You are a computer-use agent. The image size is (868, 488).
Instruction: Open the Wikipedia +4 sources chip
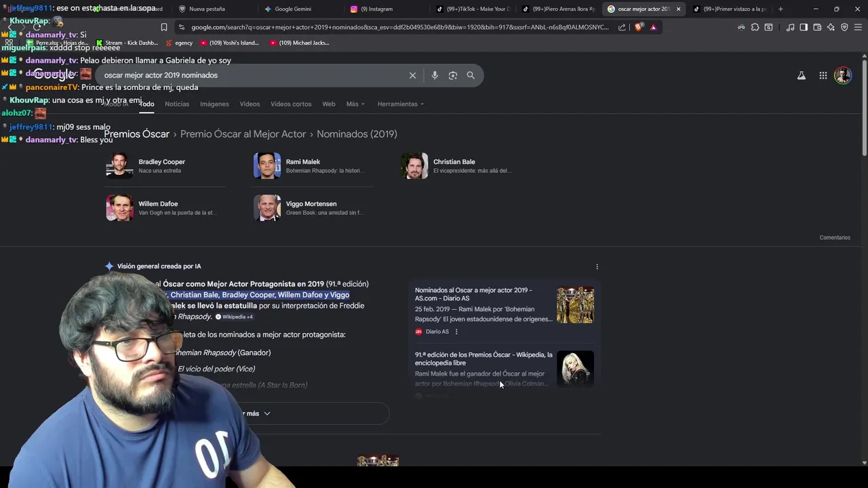[234, 317]
